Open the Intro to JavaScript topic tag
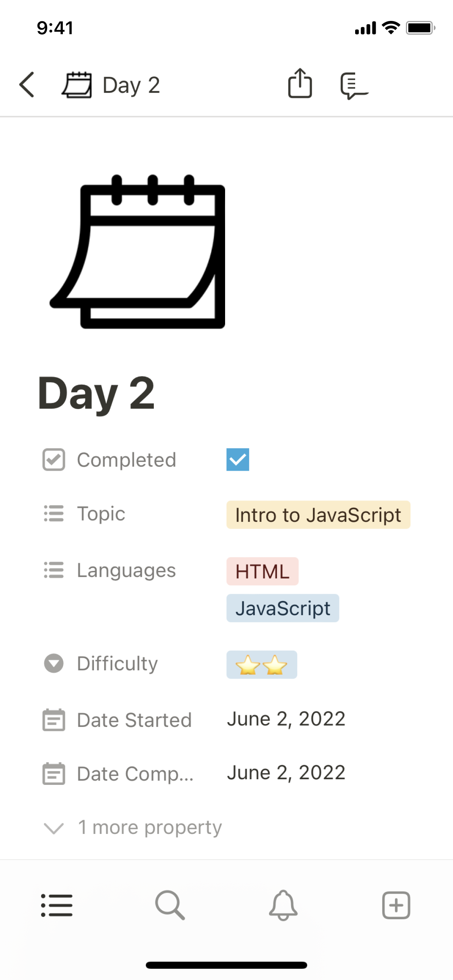Viewport: 453px width, 980px height. pos(318,515)
